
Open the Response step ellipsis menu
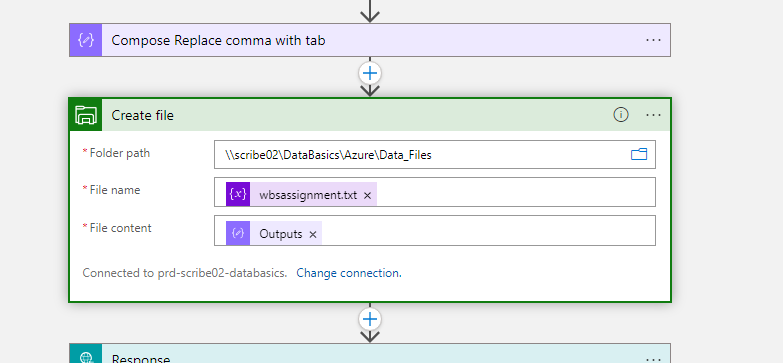pos(653,359)
